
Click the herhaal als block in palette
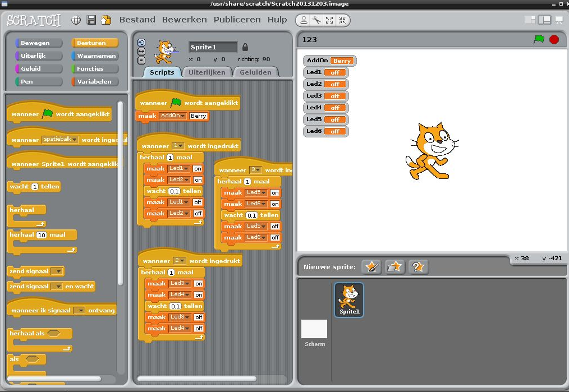point(39,341)
